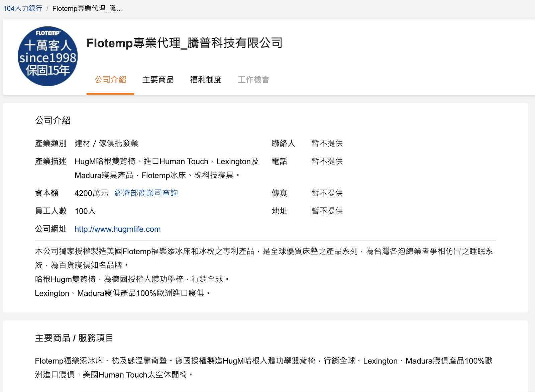Click 暫不提供 next to 地址
535x392 pixels.
[327, 211]
